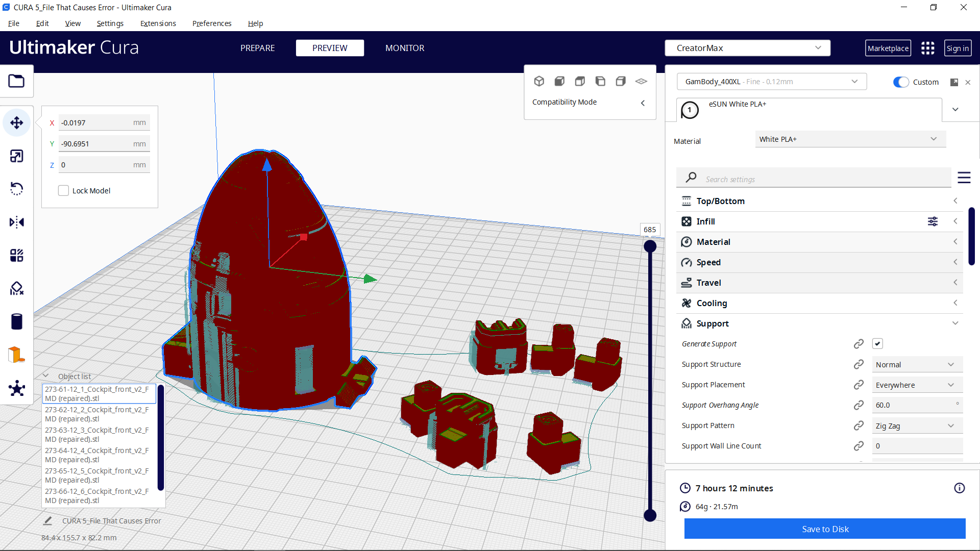Click the layer slider bottom handle
Viewport: 980px width, 551px height.
pos(650,515)
